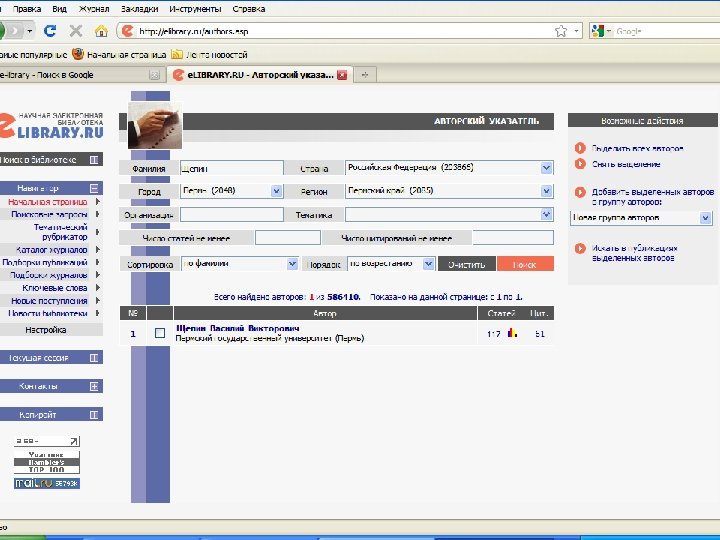Open the Журнал menu
720x540 pixels.
94,9
